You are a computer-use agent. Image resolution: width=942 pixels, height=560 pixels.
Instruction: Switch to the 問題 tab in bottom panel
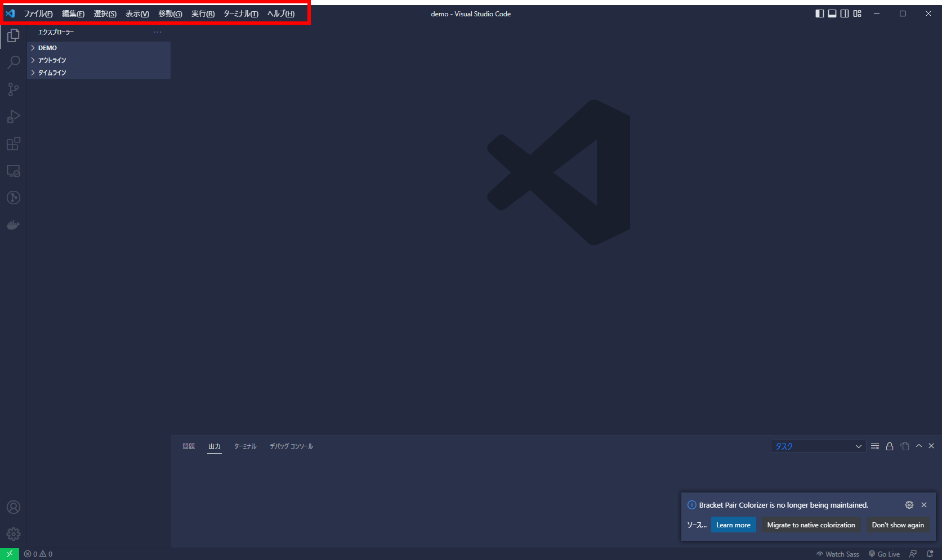click(189, 446)
